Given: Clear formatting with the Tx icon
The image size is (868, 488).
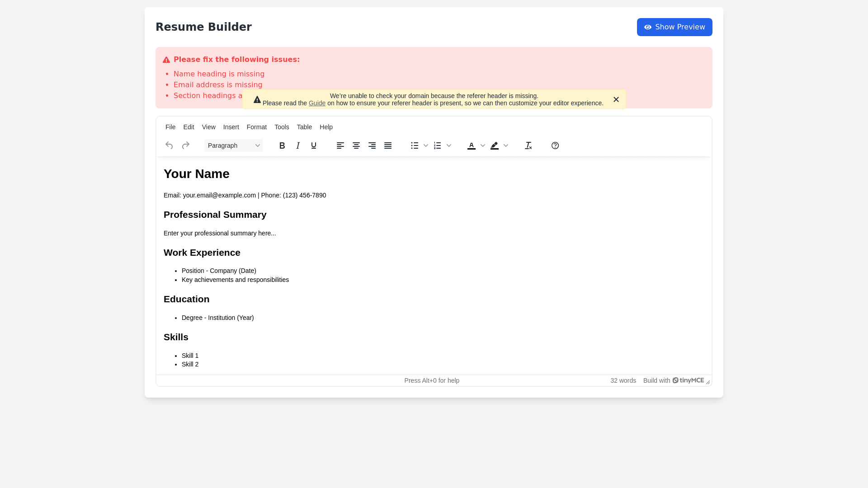Looking at the screenshot, I should (528, 145).
